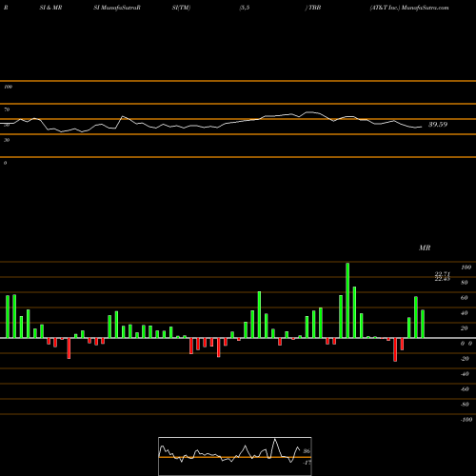
Task: Click the RSI line's peak above the 50 level
Action: click(309, 112)
